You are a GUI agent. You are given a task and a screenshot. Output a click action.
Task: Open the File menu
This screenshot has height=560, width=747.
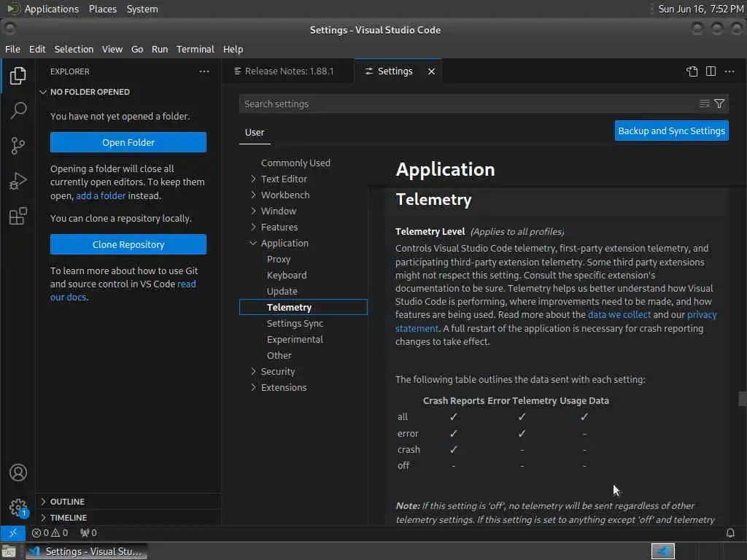point(12,49)
